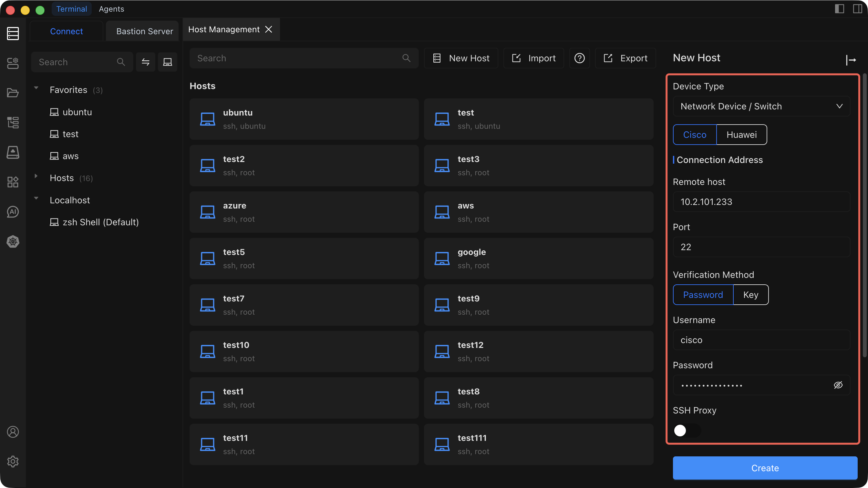Click the help question mark icon
This screenshot has width=868, height=488.
579,58
